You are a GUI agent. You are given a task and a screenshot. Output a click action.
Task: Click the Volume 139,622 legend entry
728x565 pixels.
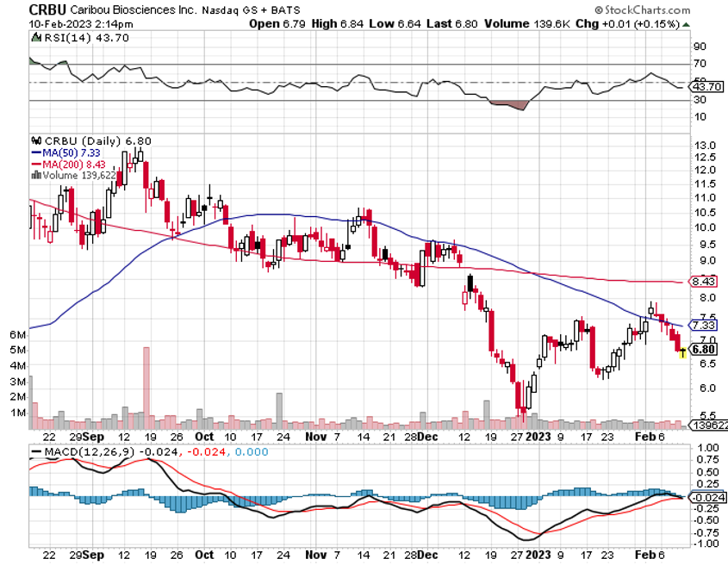pyautogui.click(x=78, y=175)
